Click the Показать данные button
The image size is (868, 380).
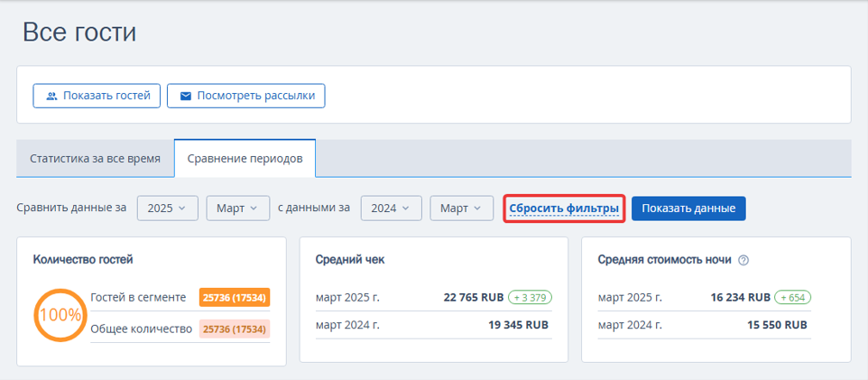tap(688, 209)
